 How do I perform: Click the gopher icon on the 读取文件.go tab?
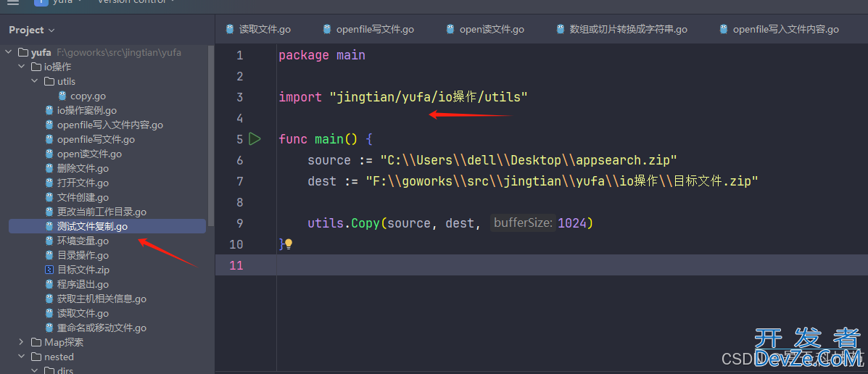[x=230, y=29]
